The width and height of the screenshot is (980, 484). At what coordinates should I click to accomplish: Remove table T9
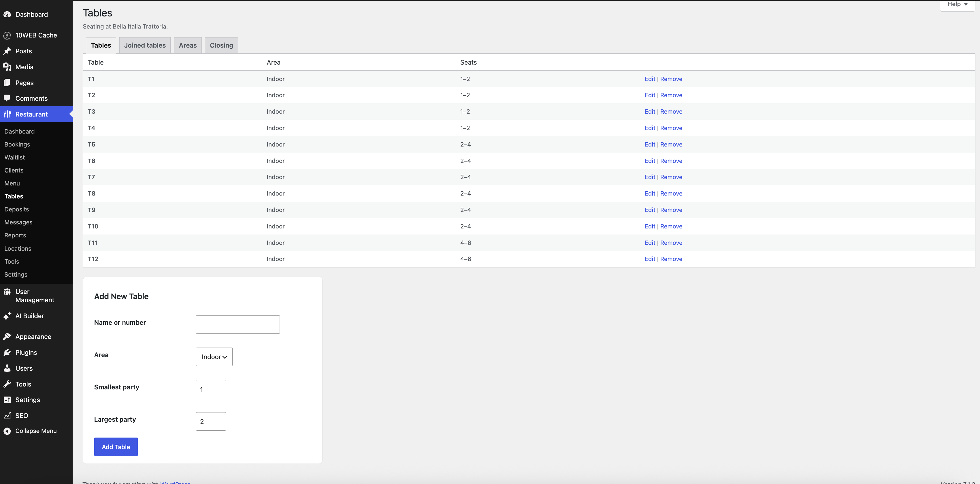[671, 210]
